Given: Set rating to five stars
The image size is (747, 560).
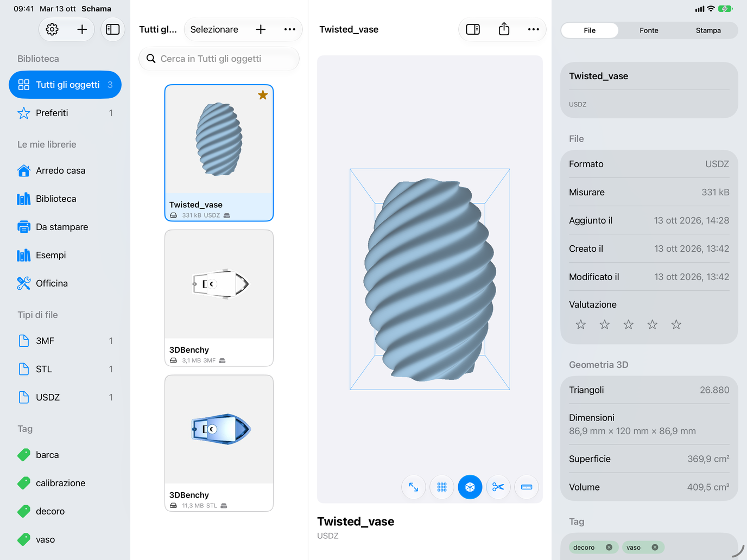Looking at the screenshot, I should (x=676, y=324).
